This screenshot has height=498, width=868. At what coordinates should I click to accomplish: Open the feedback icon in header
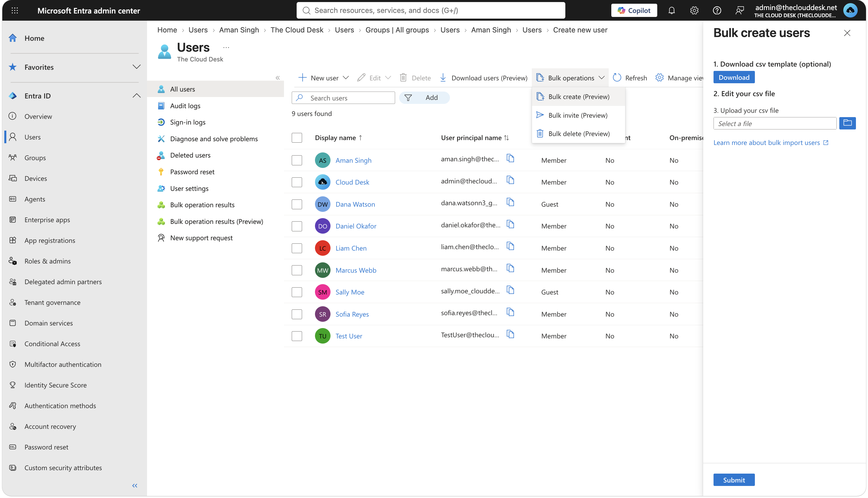point(739,10)
